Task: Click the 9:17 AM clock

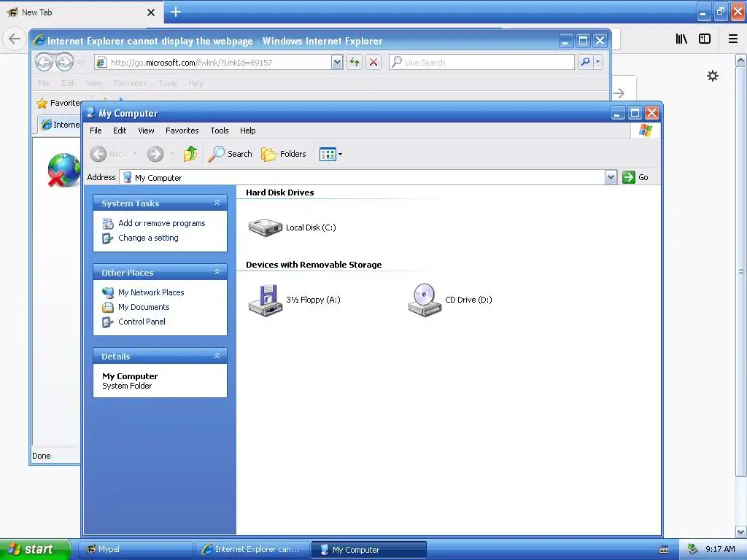Action: point(720,550)
